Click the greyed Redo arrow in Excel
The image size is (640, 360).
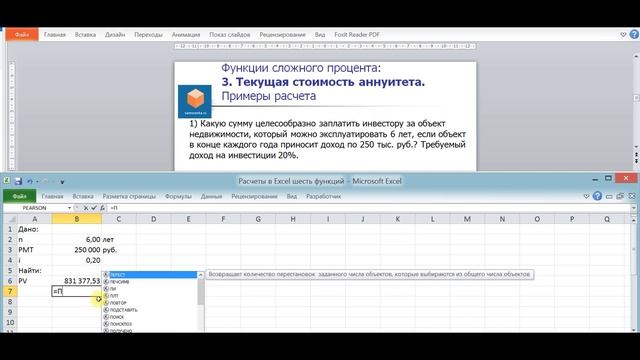(45, 181)
